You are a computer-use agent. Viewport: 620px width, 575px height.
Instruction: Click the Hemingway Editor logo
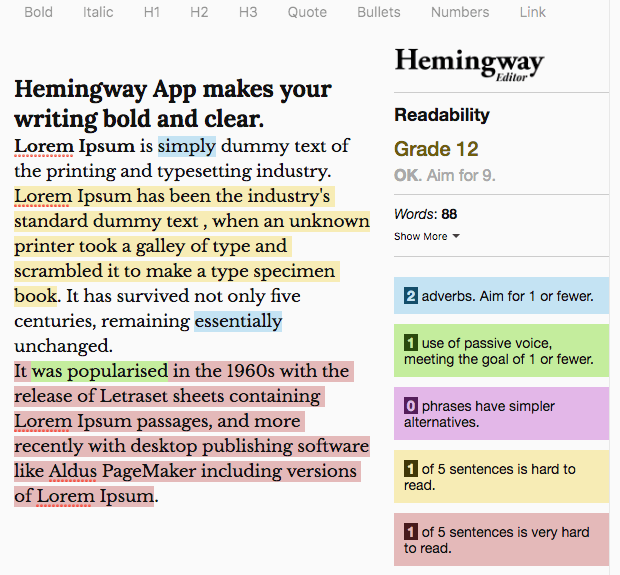469,64
